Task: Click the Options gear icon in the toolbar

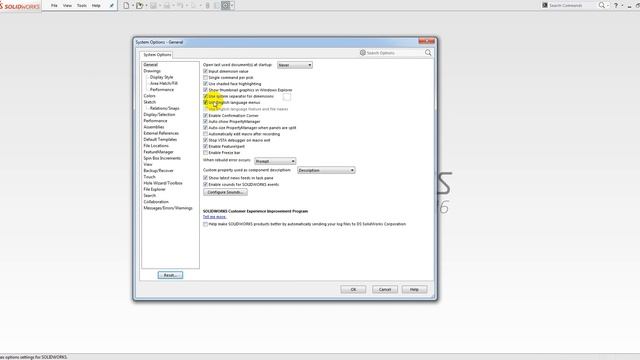Action: click(226, 6)
